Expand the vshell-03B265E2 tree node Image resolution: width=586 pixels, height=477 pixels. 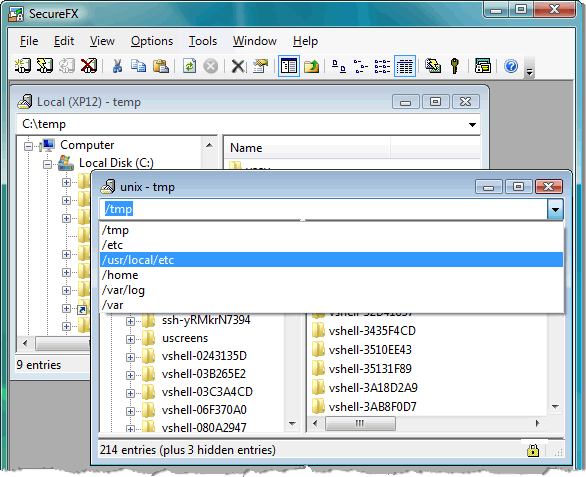(130, 375)
